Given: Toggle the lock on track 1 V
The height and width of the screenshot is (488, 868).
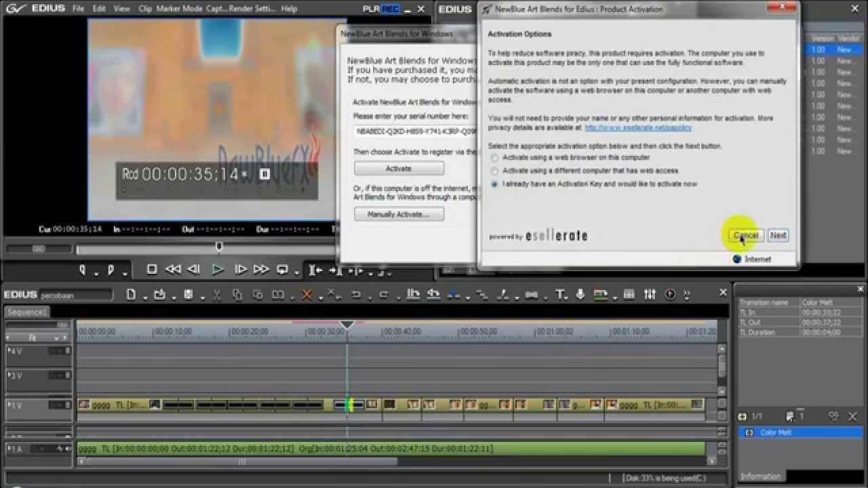Looking at the screenshot, I should point(66,405).
